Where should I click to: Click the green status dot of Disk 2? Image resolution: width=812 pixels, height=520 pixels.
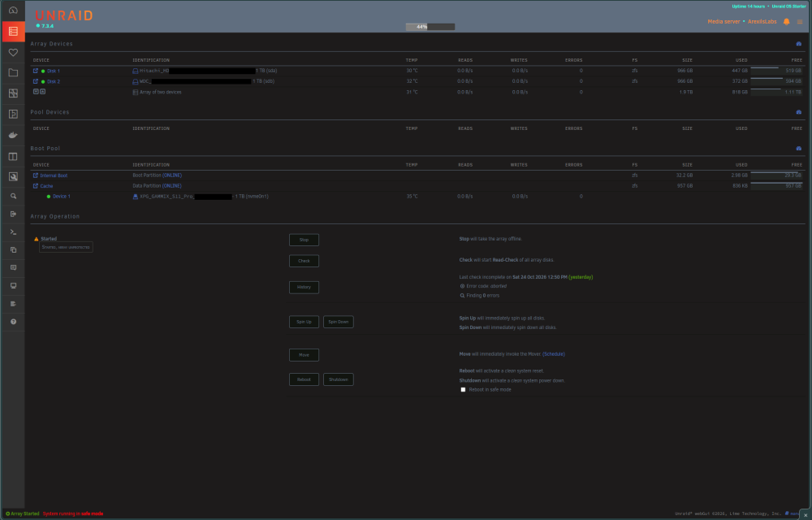pyautogui.click(x=43, y=81)
